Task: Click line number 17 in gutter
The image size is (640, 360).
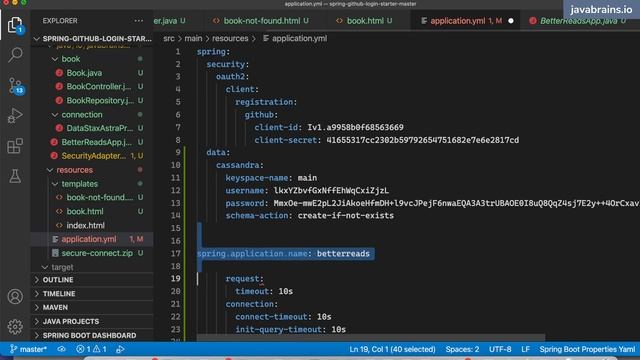Action: 176,254
